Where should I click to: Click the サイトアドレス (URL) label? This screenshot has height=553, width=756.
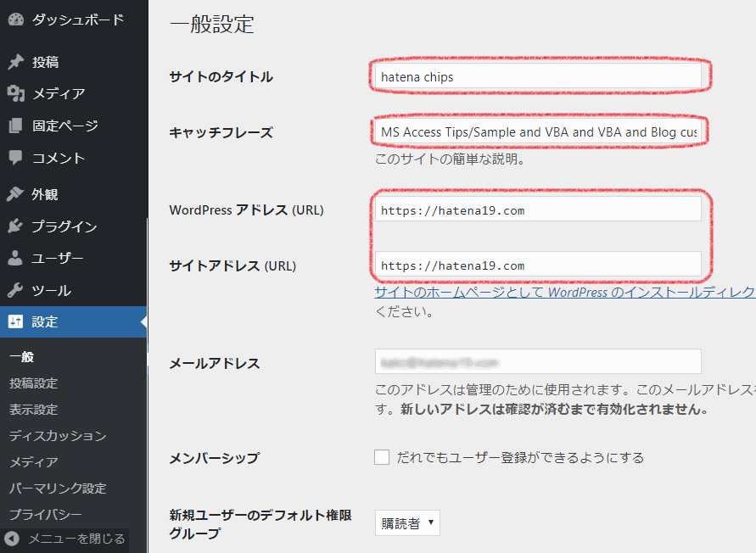pos(232,265)
